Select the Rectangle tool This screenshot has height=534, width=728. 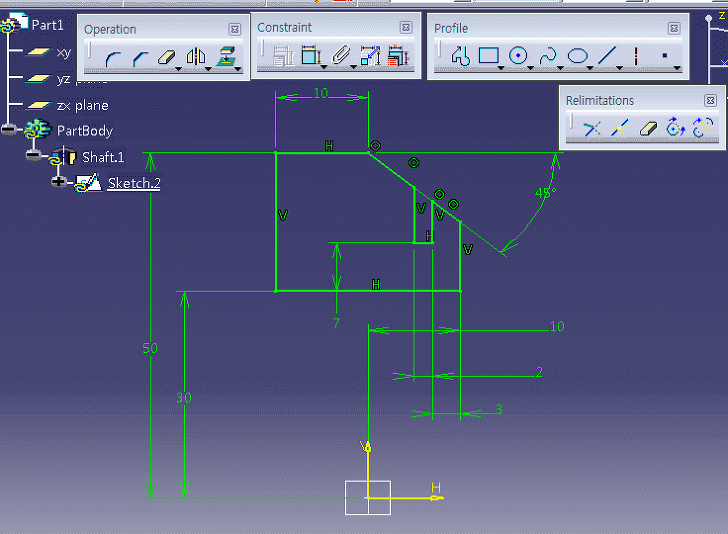point(488,55)
